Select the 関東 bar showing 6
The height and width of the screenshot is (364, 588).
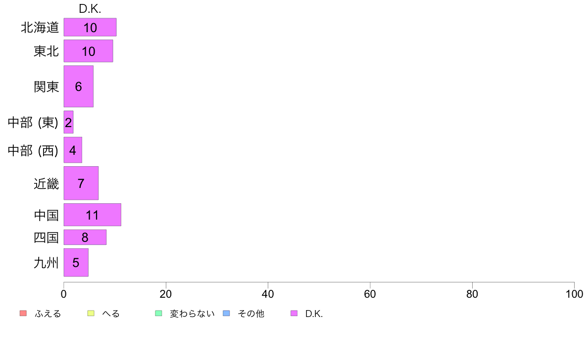(78, 87)
